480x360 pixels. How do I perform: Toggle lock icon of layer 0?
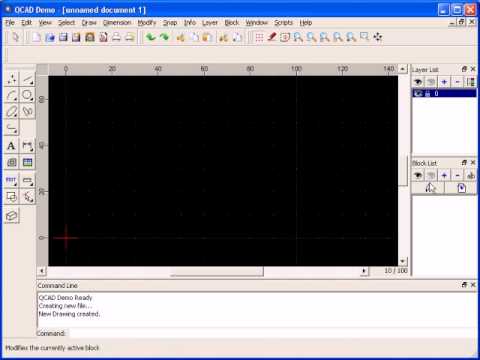[427, 94]
